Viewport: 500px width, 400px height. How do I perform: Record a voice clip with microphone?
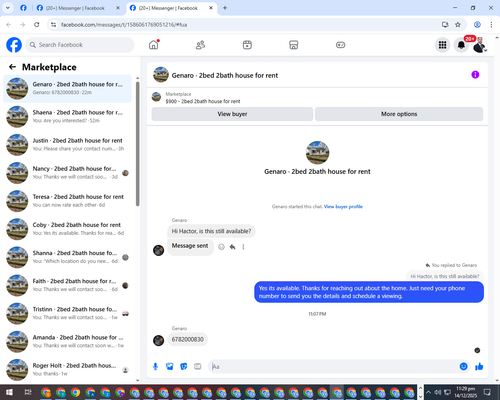(x=155, y=367)
